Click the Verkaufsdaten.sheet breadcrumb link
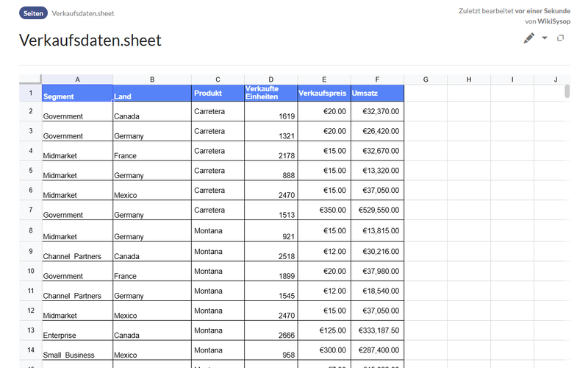 [x=83, y=13]
